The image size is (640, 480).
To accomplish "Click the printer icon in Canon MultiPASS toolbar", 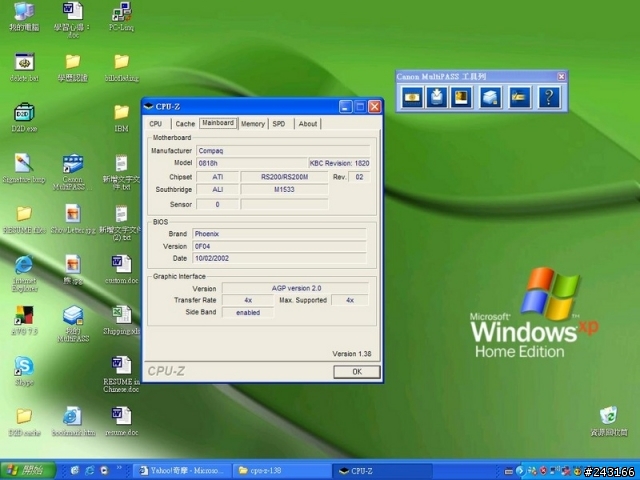I will (x=490, y=97).
